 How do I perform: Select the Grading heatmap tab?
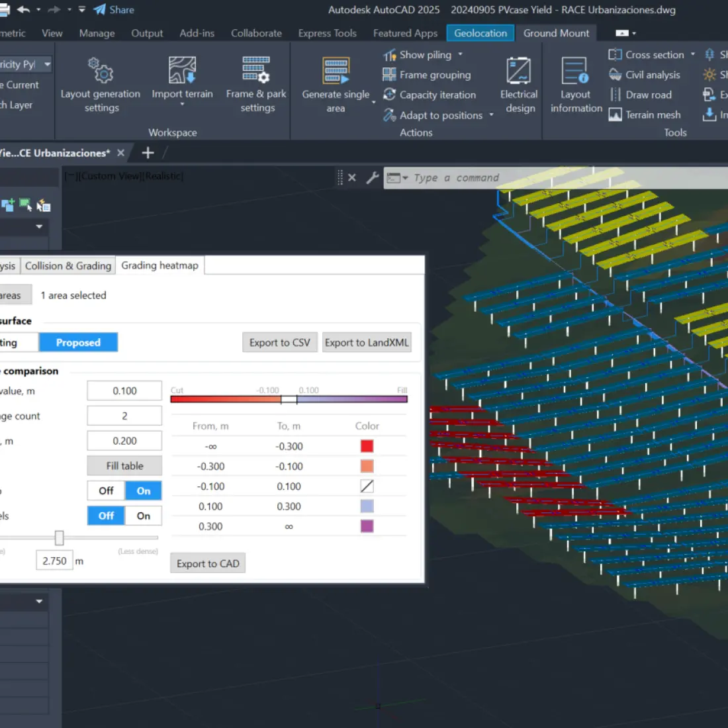(159, 265)
